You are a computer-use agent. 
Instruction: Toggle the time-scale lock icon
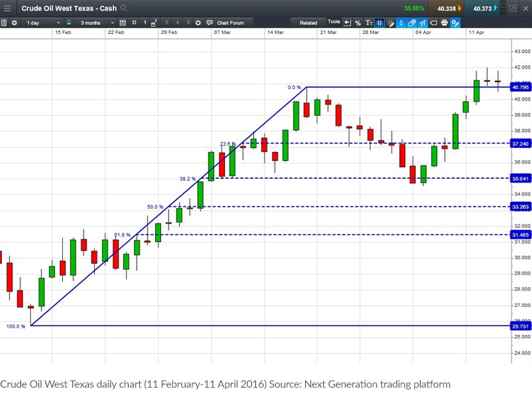click(x=69, y=22)
